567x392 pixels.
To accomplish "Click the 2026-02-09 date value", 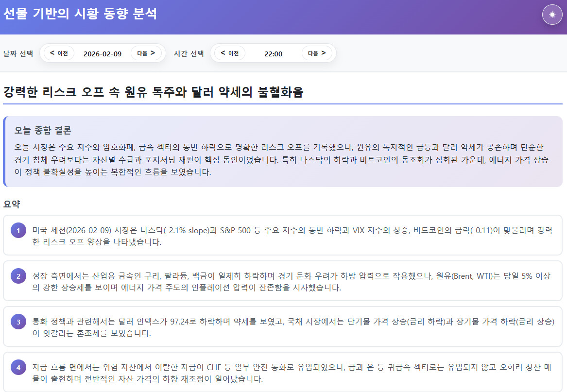I will pyautogui.click(x=103, y=53).
